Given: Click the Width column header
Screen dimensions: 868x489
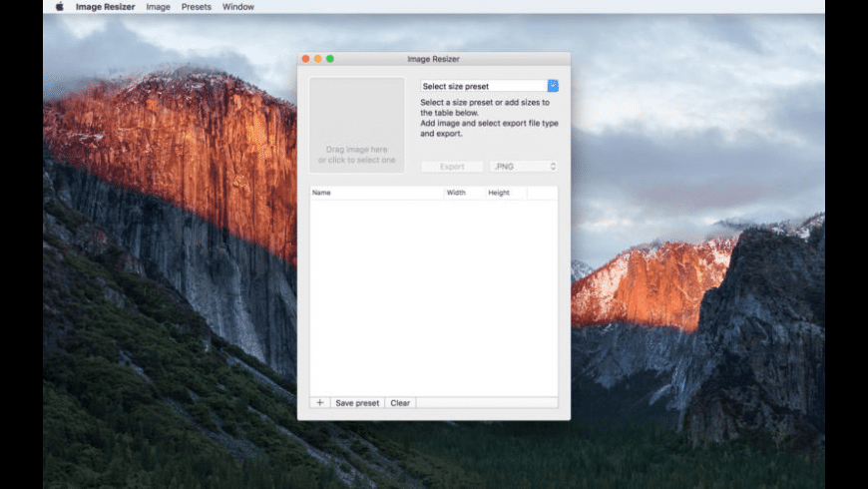Looking at the screenshot, I should (x=465, y=193).
